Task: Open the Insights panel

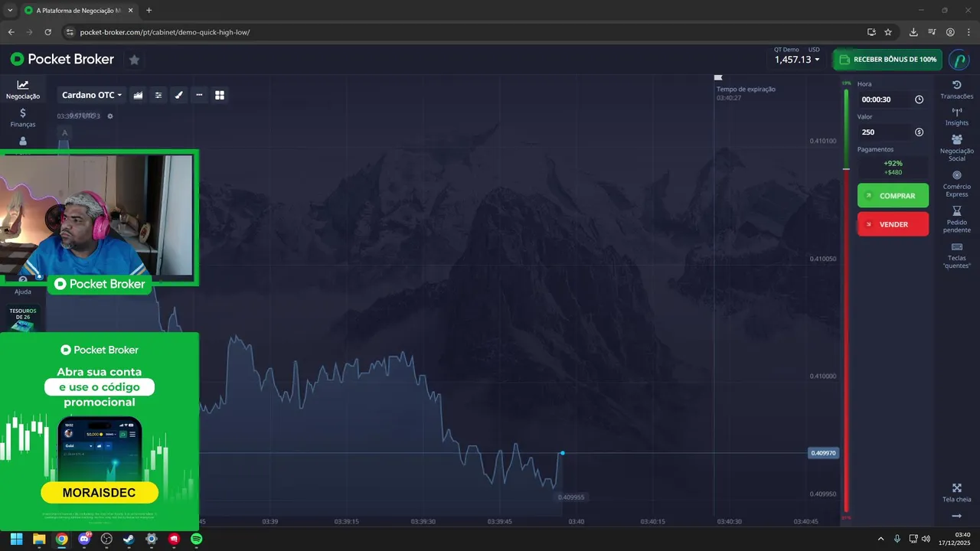Action: pyautogui.click(x=957, y=117)
